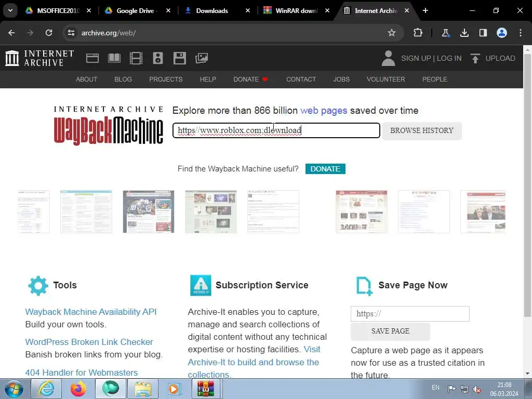Go to Internet Archive home logo

[39, 58]
